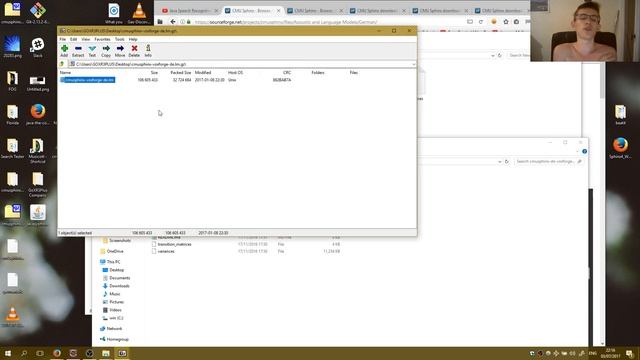Open Action Center notifications icon

pos(629,353)
